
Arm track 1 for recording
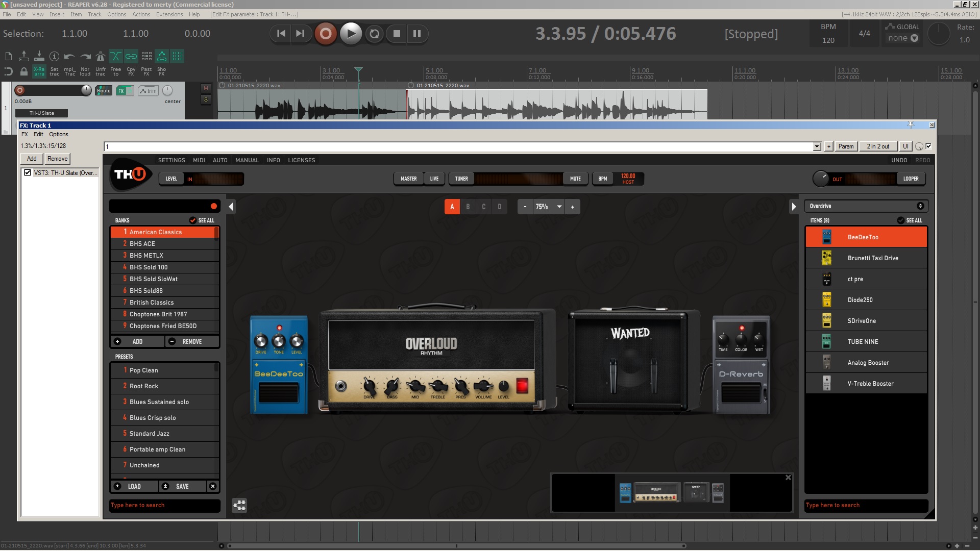(20, 90)
